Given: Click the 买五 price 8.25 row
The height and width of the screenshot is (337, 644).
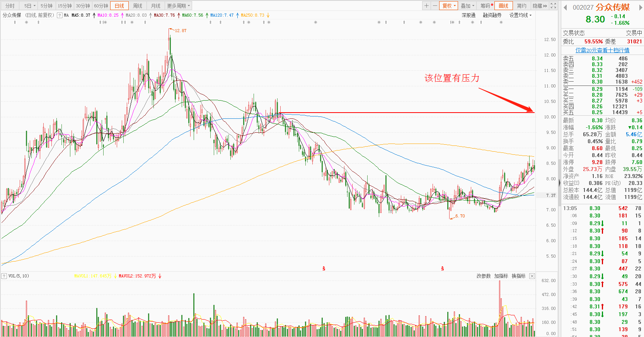Looking at the screenshot, I should click(x=602, y=113).
